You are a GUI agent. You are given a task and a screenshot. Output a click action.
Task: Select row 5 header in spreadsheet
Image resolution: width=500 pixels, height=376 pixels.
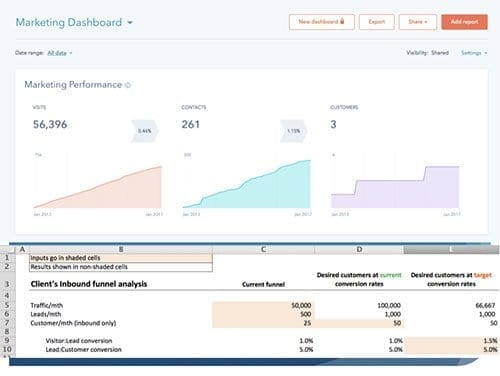point(7,305)
